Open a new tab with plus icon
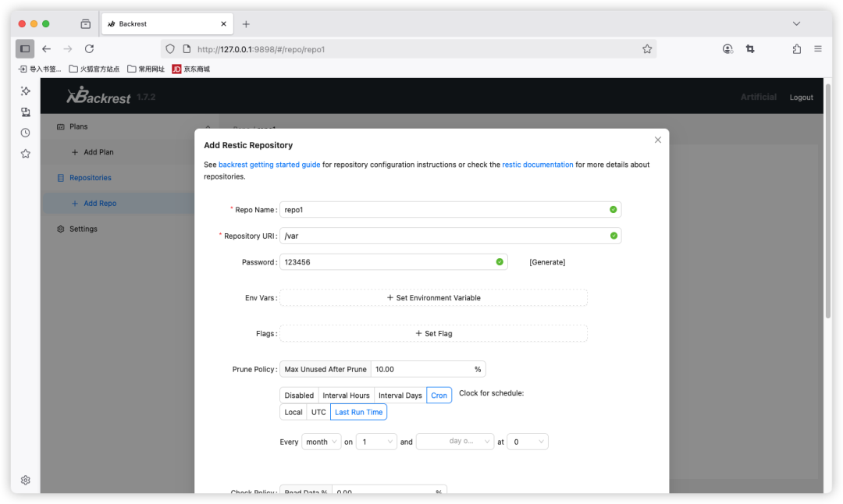843x504 pixels. point(246,23)
